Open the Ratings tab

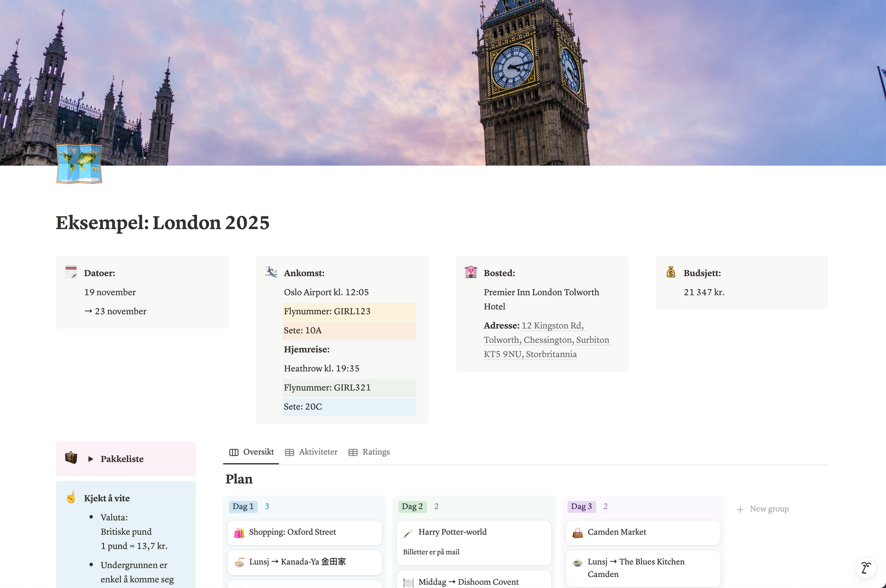click(376, 452)
